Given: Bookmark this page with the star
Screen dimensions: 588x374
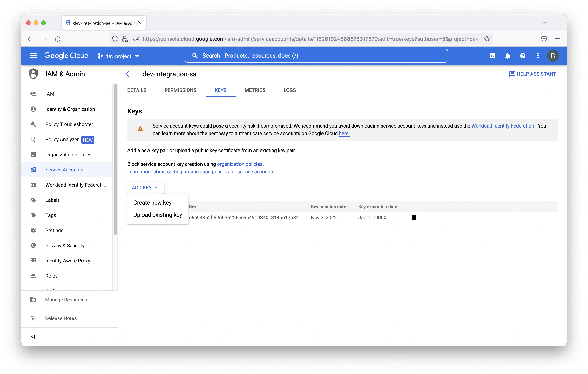Looking at the screenshot, I should (487, 39).
